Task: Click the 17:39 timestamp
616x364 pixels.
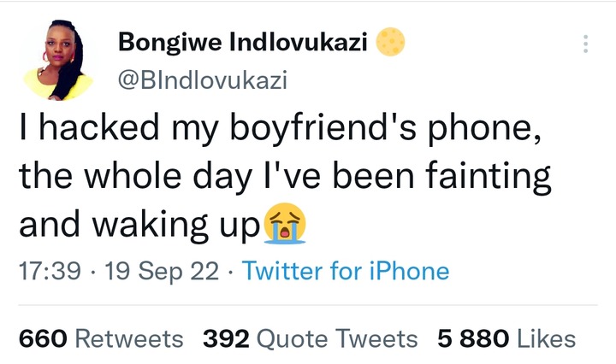Action: coord(50,272)
